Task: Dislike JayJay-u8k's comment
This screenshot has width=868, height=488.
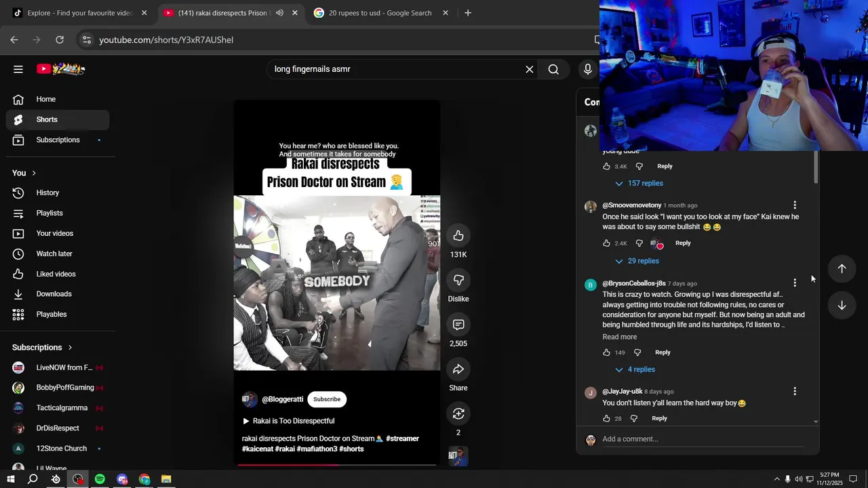Action: [634, 418]
